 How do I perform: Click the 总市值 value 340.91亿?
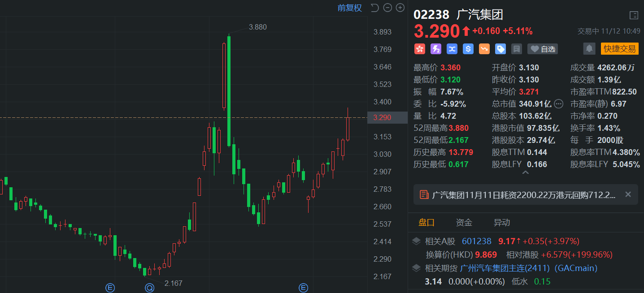click(535, 104)
